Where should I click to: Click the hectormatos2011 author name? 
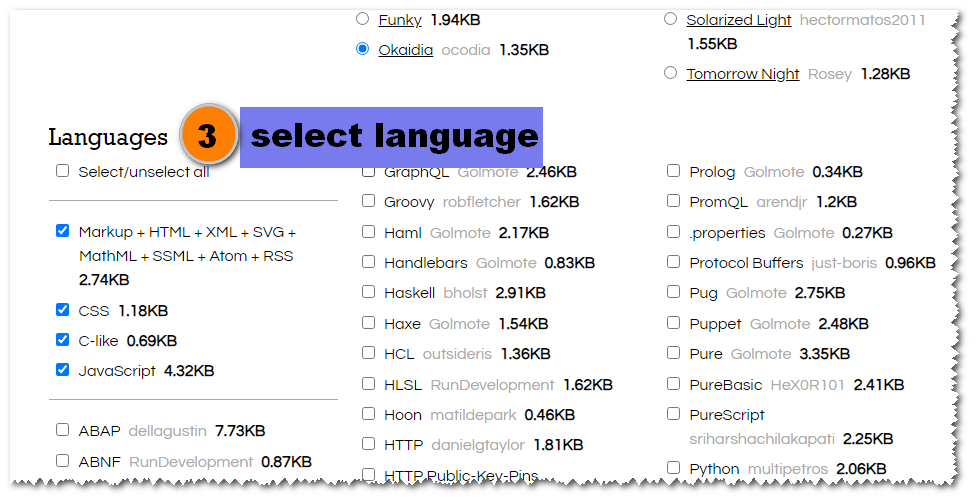point(862,20)
